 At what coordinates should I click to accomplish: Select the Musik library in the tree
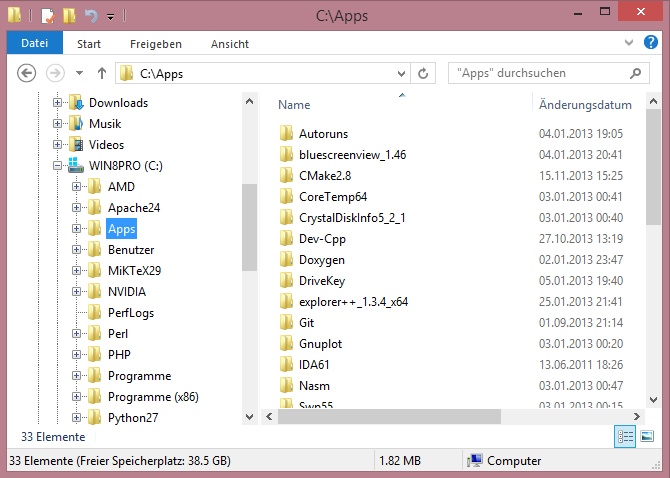pos(105,124)
